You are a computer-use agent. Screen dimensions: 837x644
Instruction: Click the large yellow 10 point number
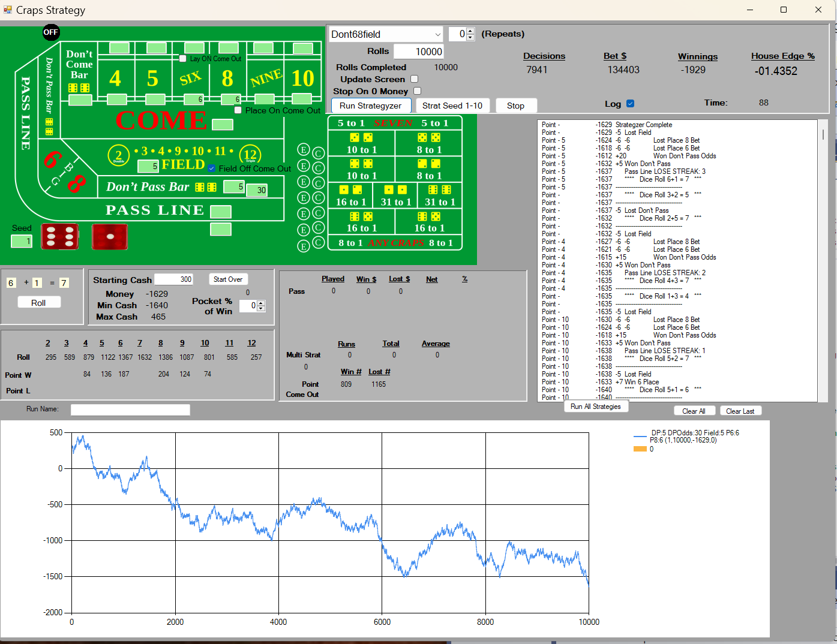click(x=302, y=79)
